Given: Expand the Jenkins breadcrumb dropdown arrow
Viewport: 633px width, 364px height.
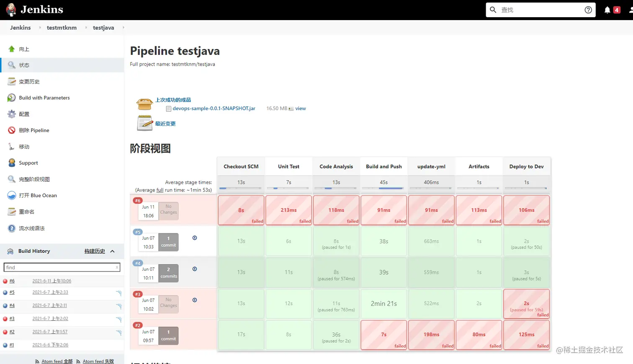Looking at the screenshot, I should (40, 28).
